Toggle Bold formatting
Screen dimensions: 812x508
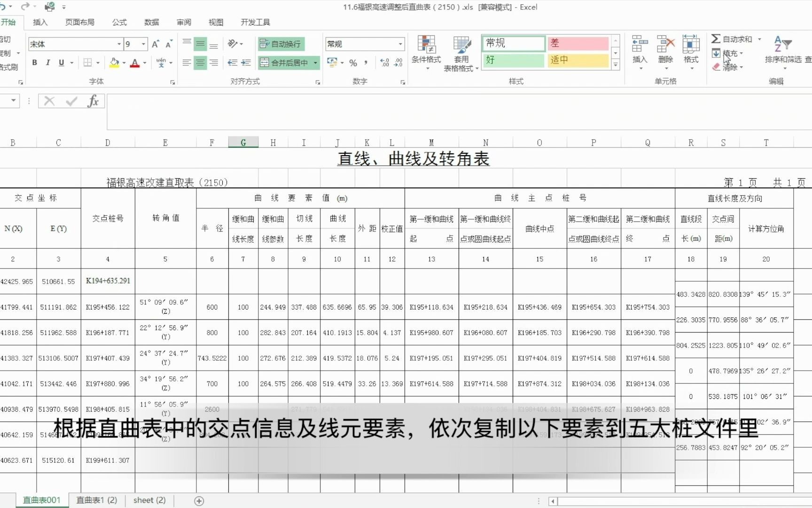coord(34,63)
